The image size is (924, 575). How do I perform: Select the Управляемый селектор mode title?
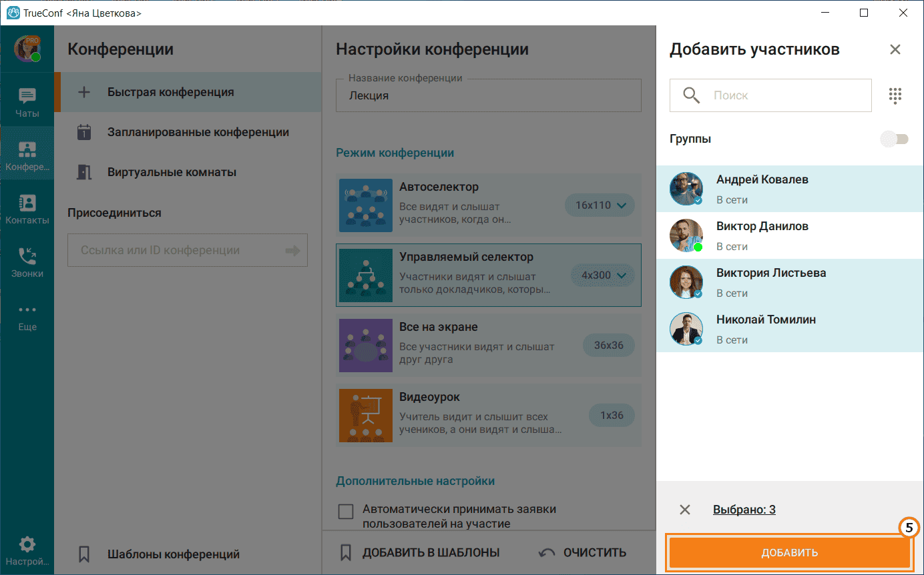click(466, 257)
